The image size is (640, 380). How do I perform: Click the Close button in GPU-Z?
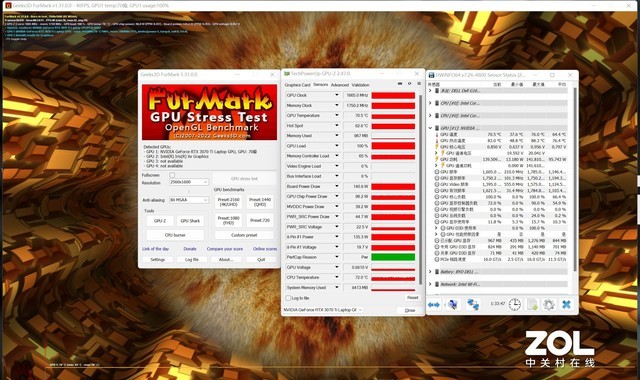tap(410, 310)
